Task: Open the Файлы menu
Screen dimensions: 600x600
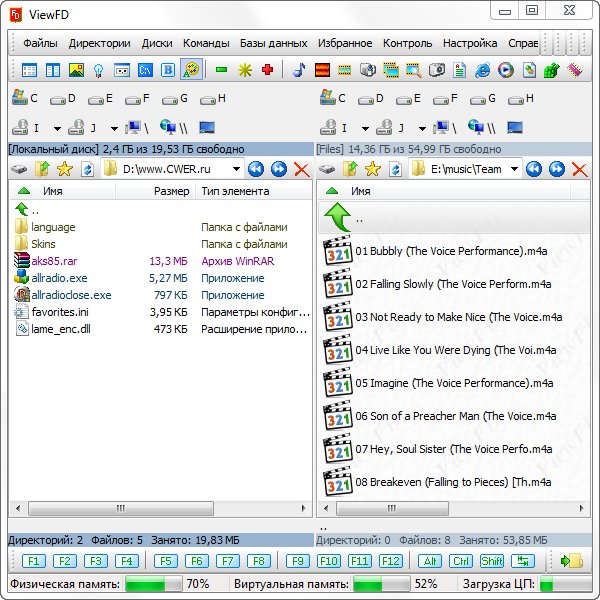Action: (40, 43)
